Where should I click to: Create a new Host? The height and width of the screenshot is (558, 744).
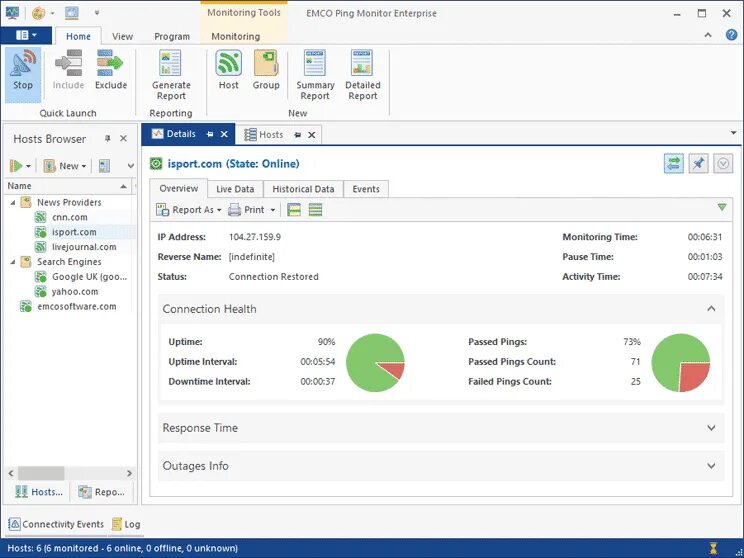pos(228,70)
